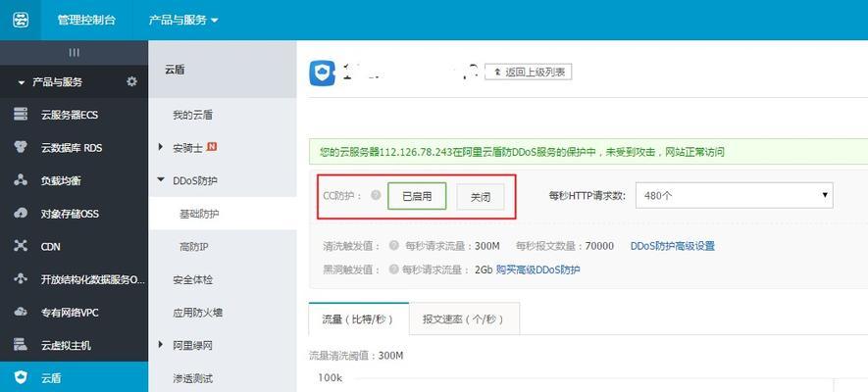
Task: Click the 云虚拟主机 icon
Action: click(x=21, y=345)
